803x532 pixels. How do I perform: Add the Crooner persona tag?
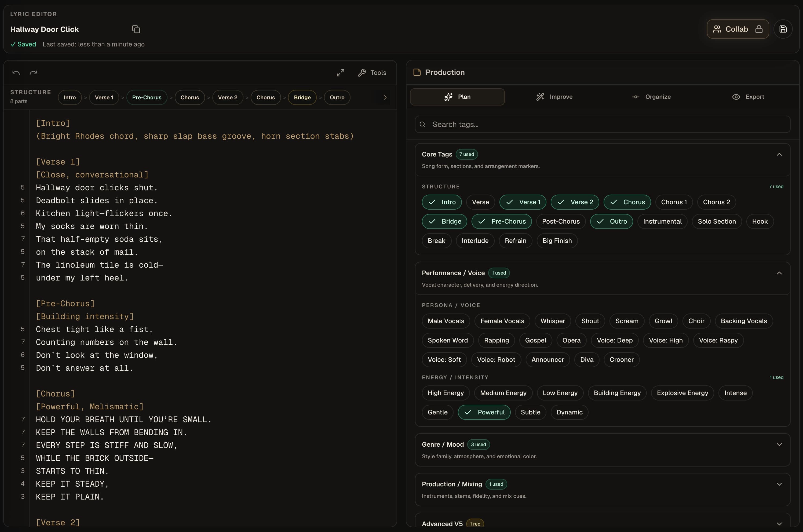622,360
